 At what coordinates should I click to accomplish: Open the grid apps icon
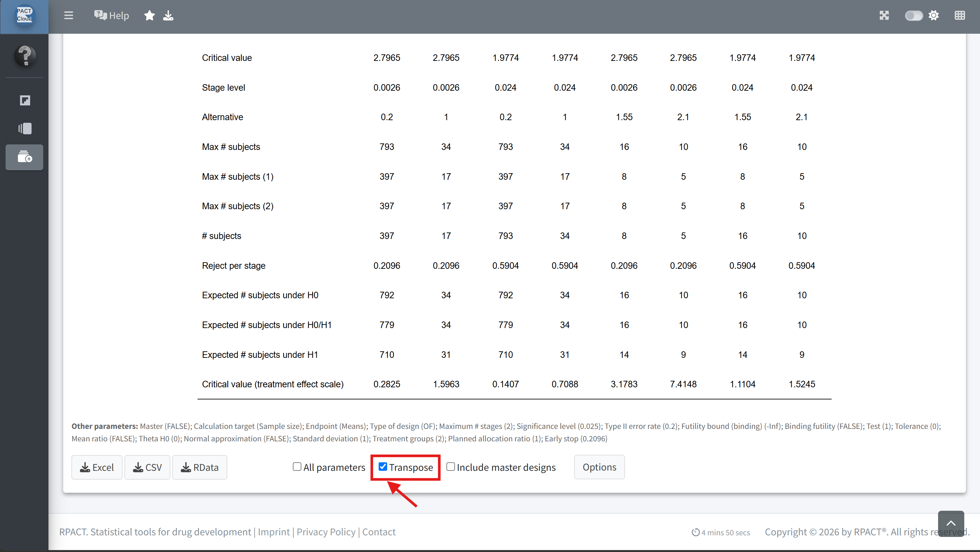pyautogui.click(x=959, y=16)
